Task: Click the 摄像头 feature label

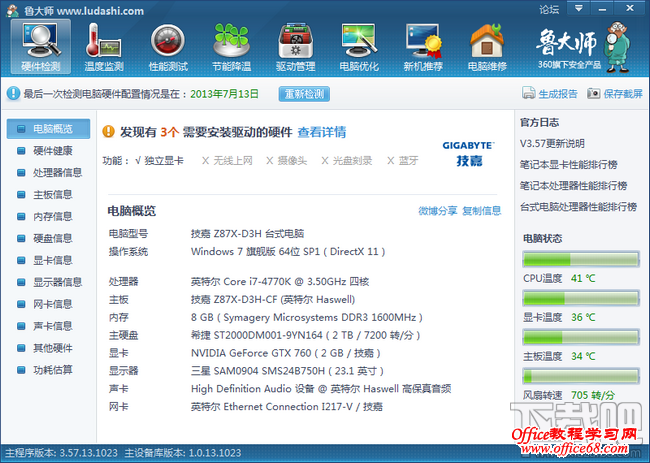Action: [x=292, y=161]
